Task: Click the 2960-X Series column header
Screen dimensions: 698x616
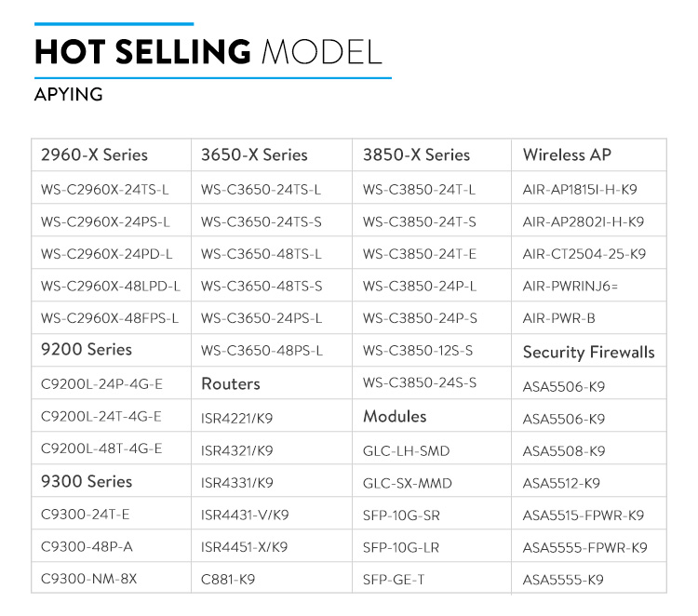Action: coord(94,155)
